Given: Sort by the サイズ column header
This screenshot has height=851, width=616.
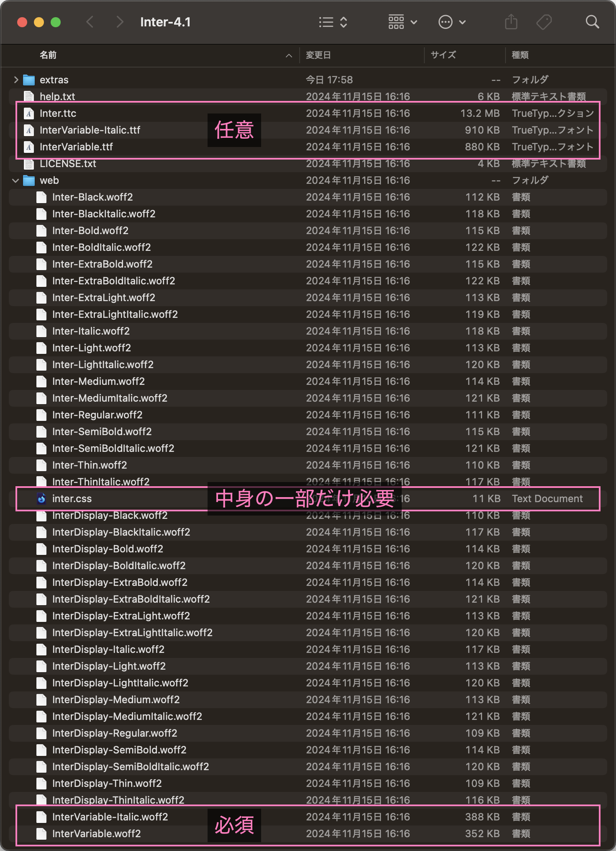Looking at the screenshot, I should [444, 55].
